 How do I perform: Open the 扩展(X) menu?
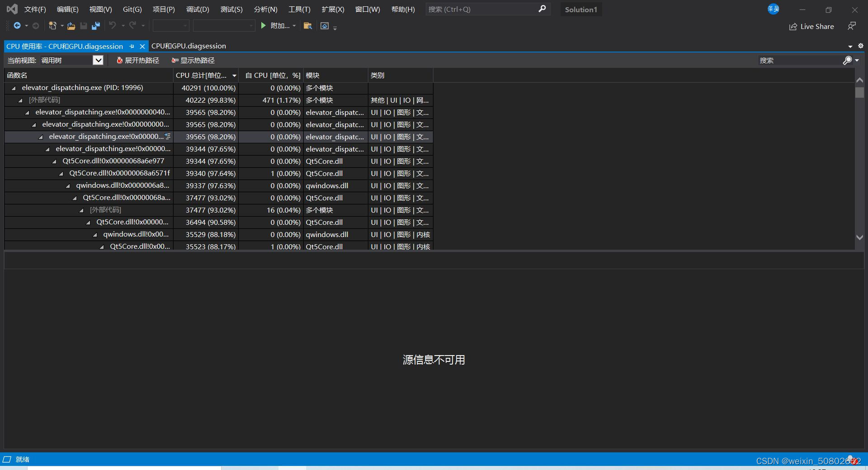tap(333, 9)
